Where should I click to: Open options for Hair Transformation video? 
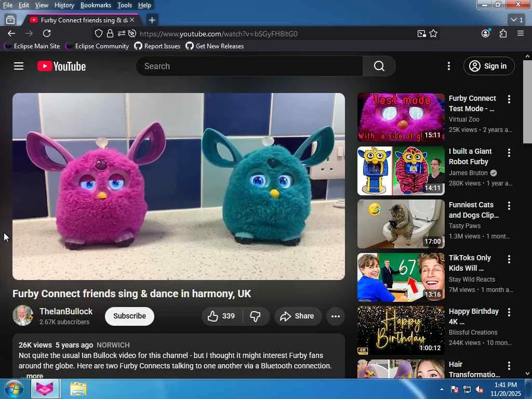(509, 365)
